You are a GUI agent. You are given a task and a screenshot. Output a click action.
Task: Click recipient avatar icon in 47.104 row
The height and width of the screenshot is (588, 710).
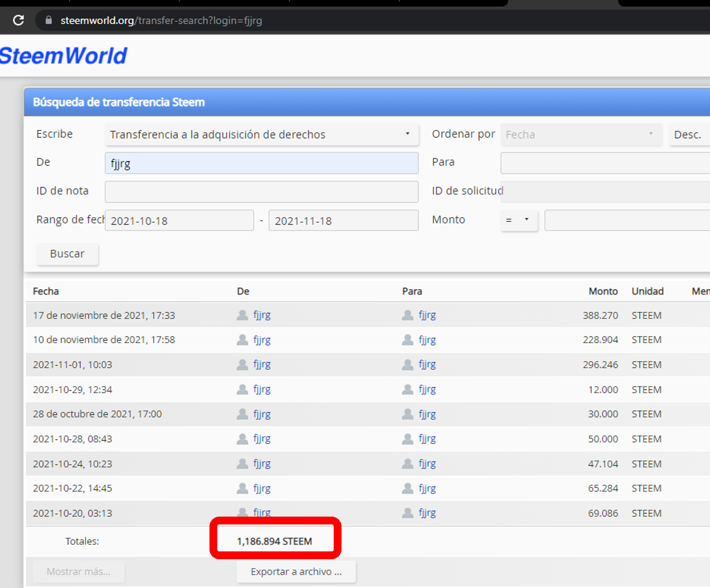408,464
